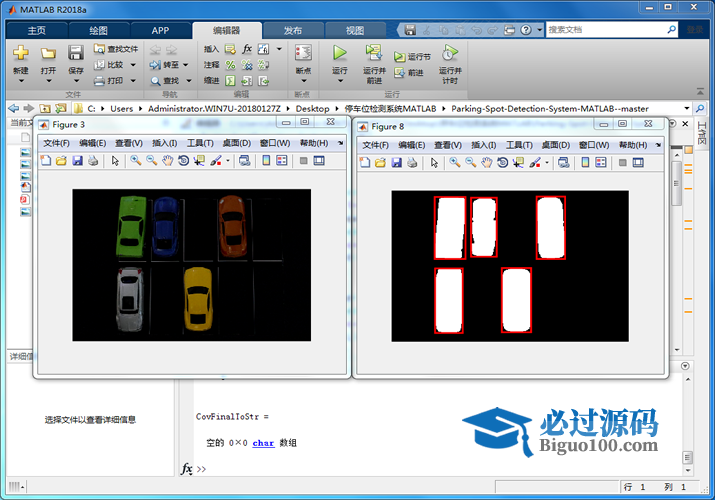Insert a colorbar in Figure 3
The height and width of the screenshot is (500, 715).
coord(266,161)
